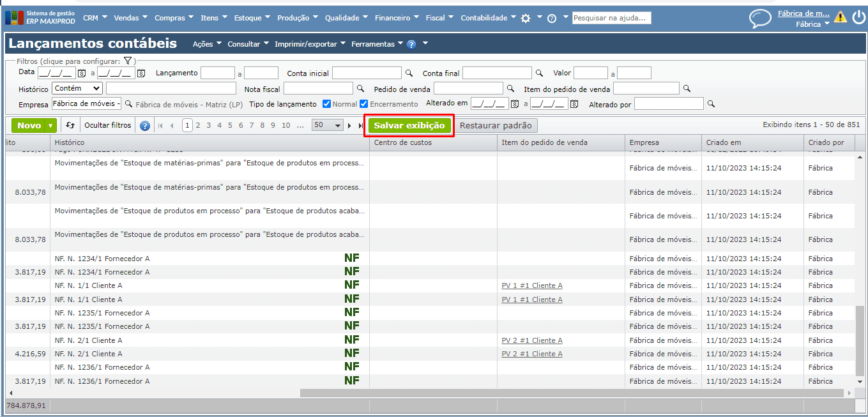Image resolution: width=868 pixels, height=417 pixels.
Task: Click the power logout icon
Action: [858, 17]
